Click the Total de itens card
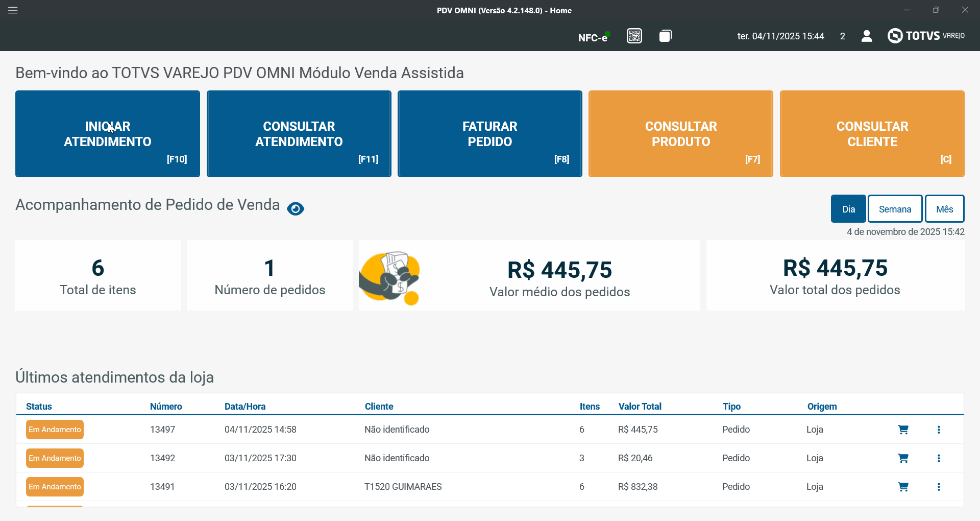 pyautogui.click(x=98, y=275)
